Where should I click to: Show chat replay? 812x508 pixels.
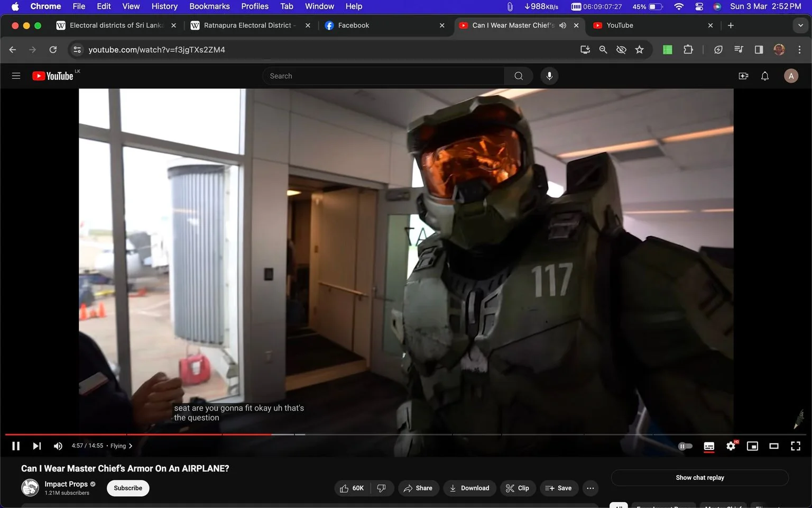[700, 477]
